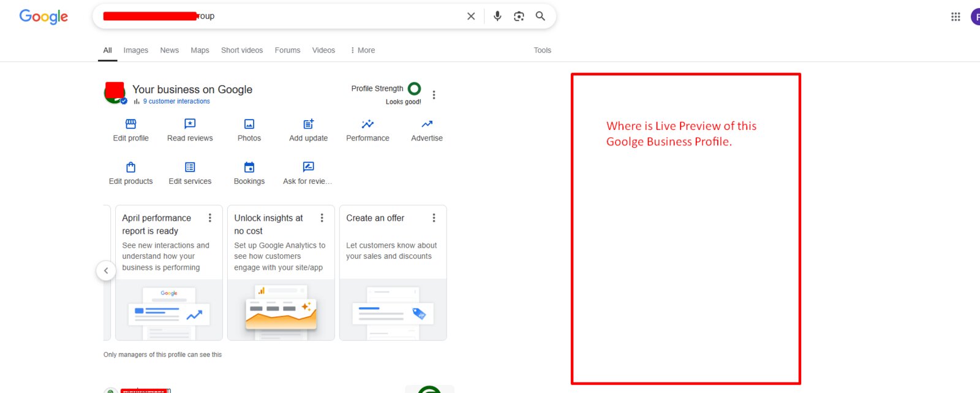Click Only managers of this profile note
Viewport: 980px width, 393px height.
point(162,354)
